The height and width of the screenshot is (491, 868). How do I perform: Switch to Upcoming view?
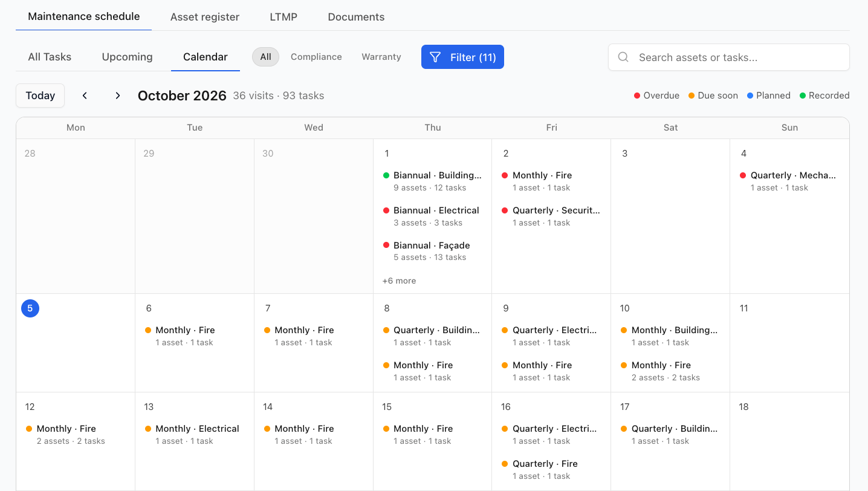click(128, 57)
